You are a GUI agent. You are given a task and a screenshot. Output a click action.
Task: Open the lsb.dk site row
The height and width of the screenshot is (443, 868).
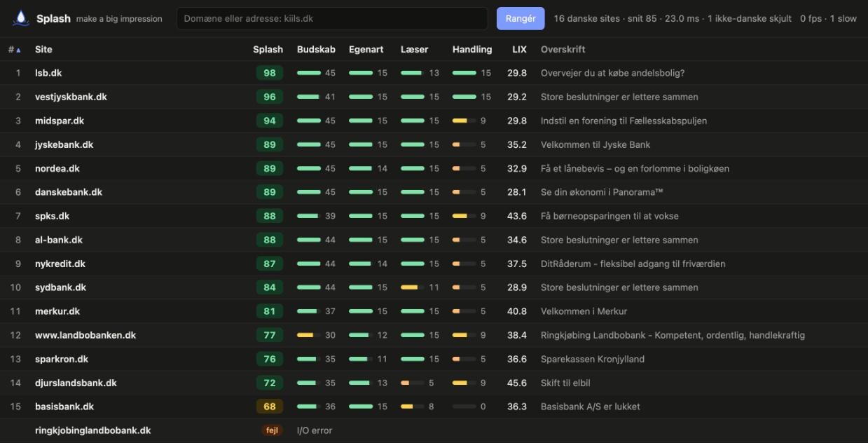[434, 73]
